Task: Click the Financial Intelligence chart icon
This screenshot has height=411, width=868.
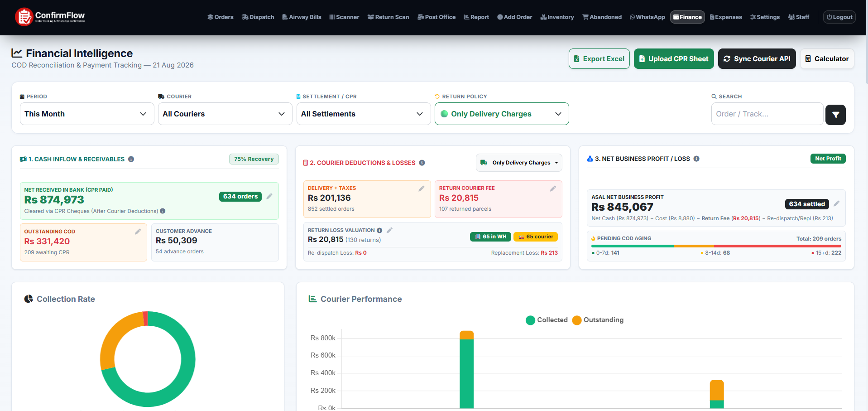Action: point(17,53)
